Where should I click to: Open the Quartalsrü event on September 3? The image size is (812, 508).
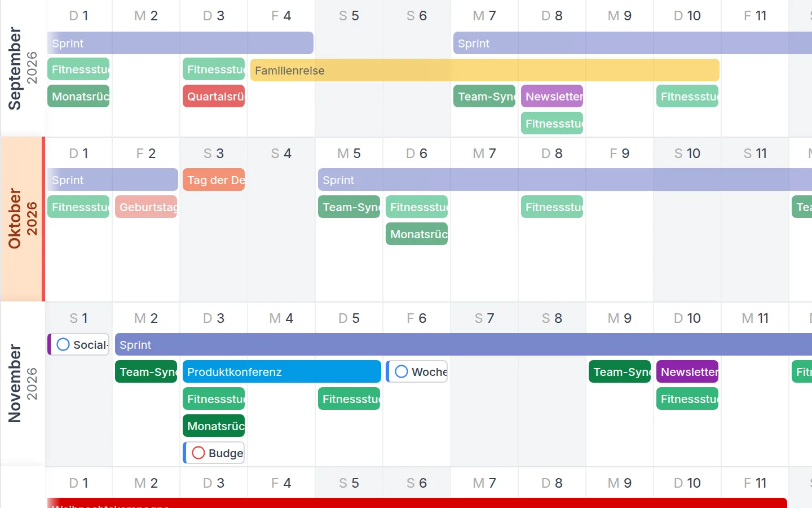click(214, 96)
